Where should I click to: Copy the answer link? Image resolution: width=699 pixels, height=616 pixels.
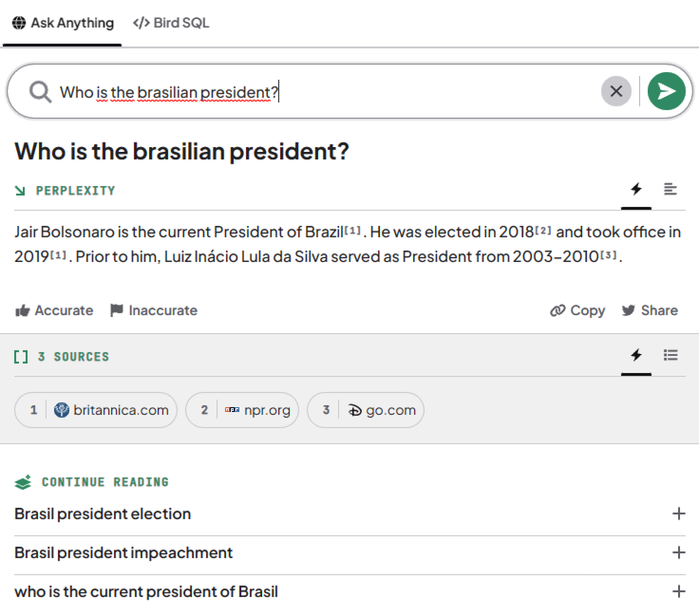pyautogui.click(x=577, y=310)
